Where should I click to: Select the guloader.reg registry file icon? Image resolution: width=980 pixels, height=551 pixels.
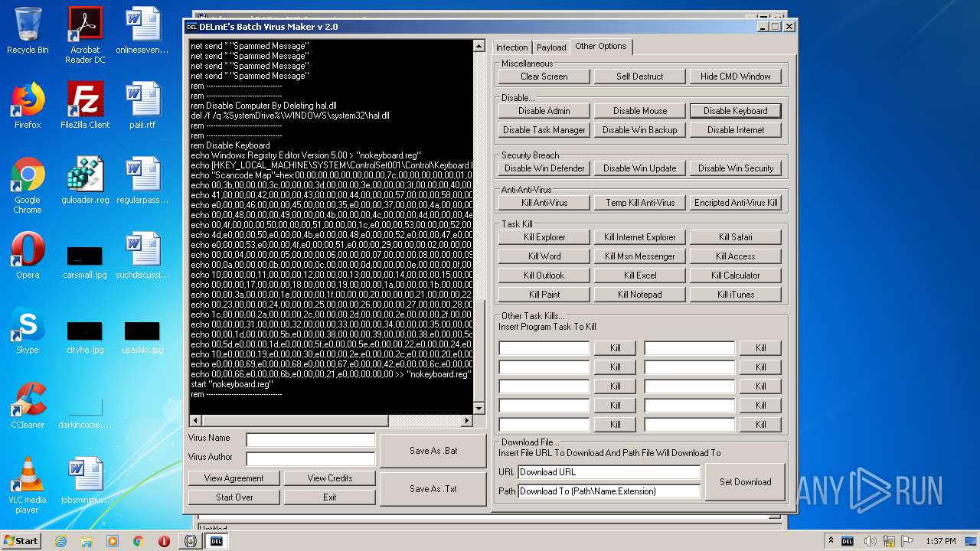point(85,181)
